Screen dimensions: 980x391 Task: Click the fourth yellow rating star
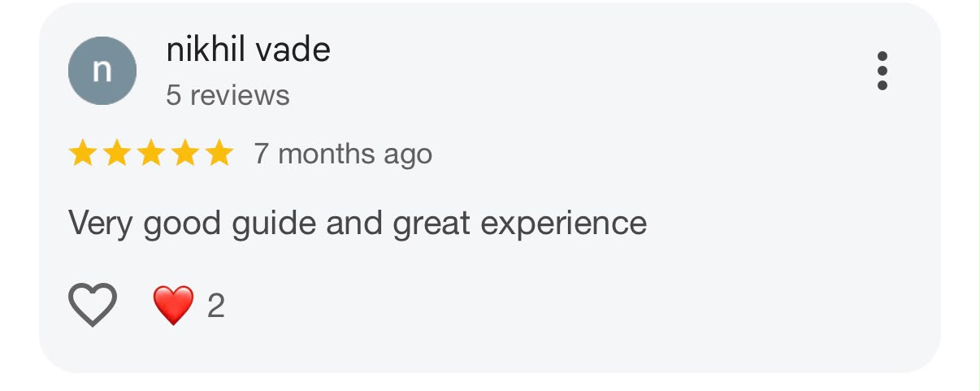185,153
